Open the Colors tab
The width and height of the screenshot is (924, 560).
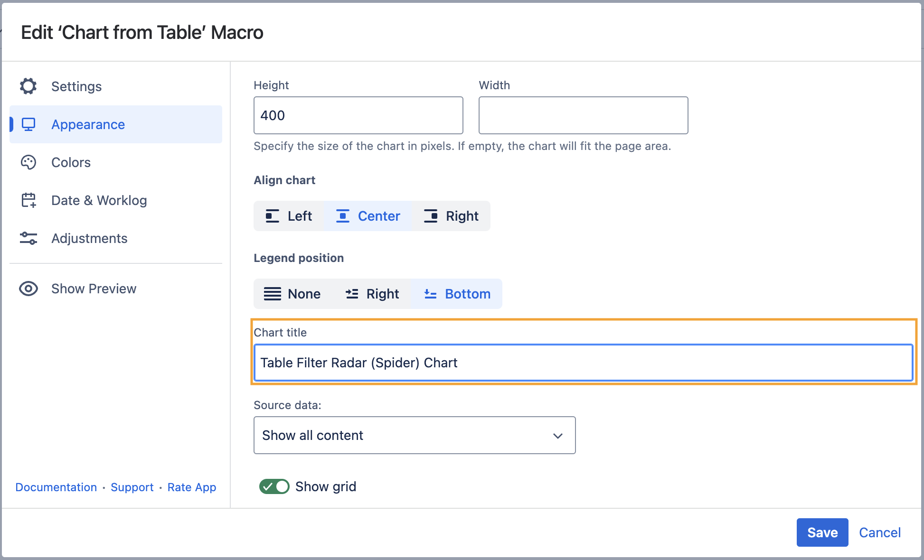click(71, 162)
